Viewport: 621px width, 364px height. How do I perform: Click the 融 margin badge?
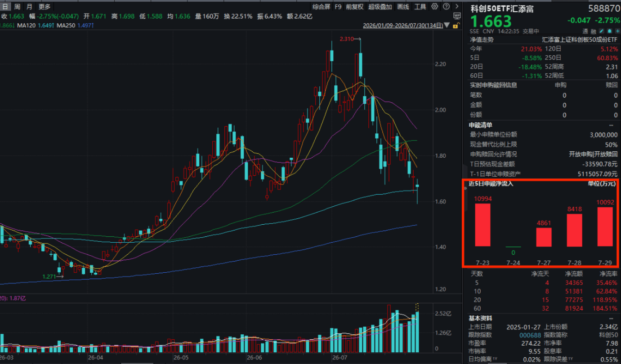tap(594, 31)
